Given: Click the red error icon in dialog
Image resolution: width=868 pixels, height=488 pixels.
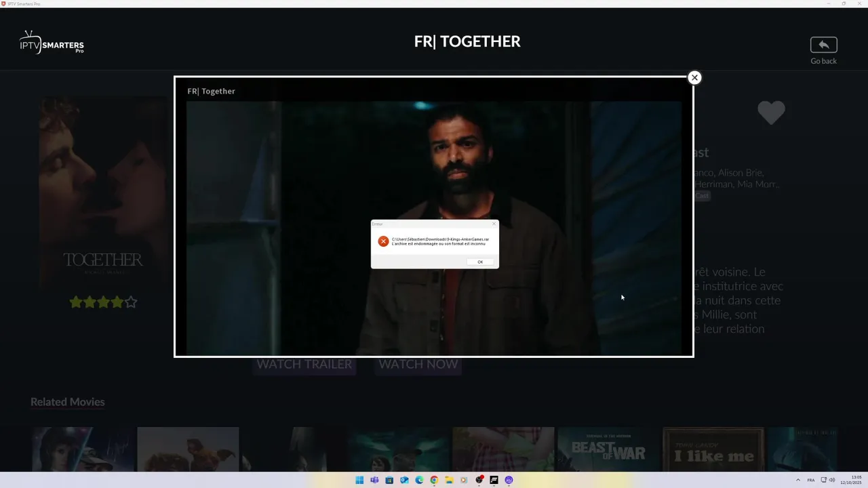Looking at the screenshot, I should (383, 241).
